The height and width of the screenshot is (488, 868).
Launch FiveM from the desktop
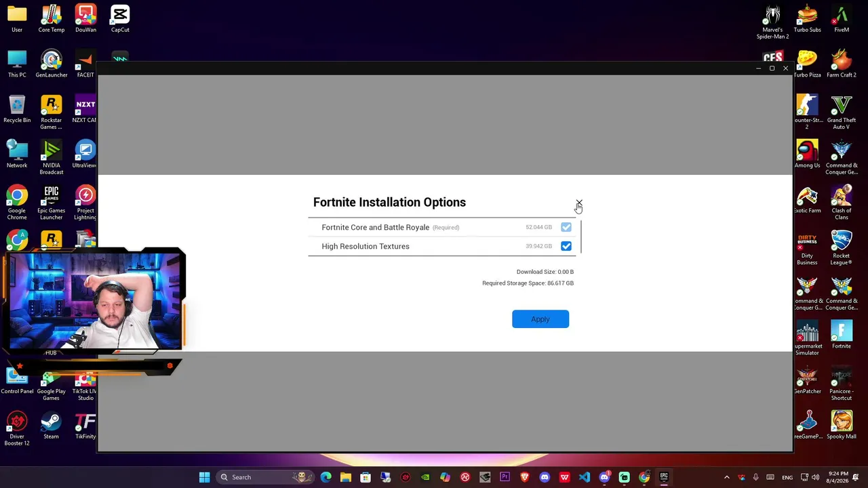(x=842, y=19)
